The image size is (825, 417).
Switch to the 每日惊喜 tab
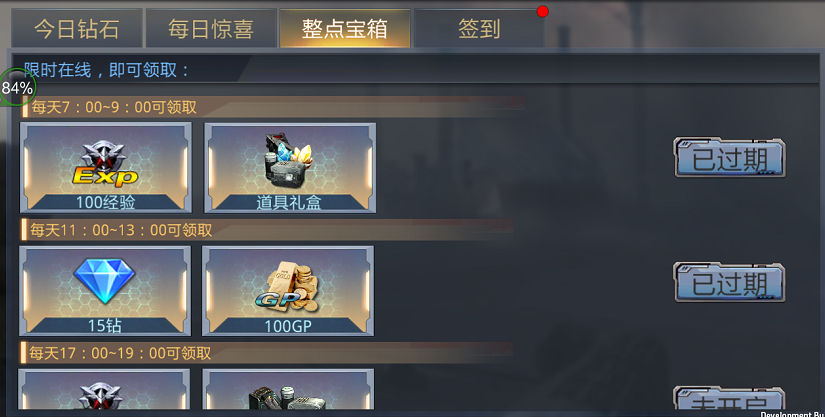coord(211,28)
